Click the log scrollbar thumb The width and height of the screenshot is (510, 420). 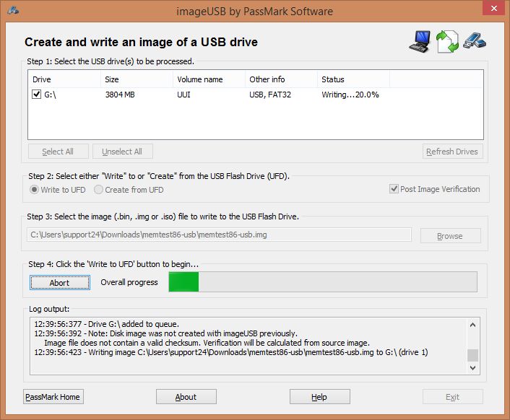(x=472, y=355)
